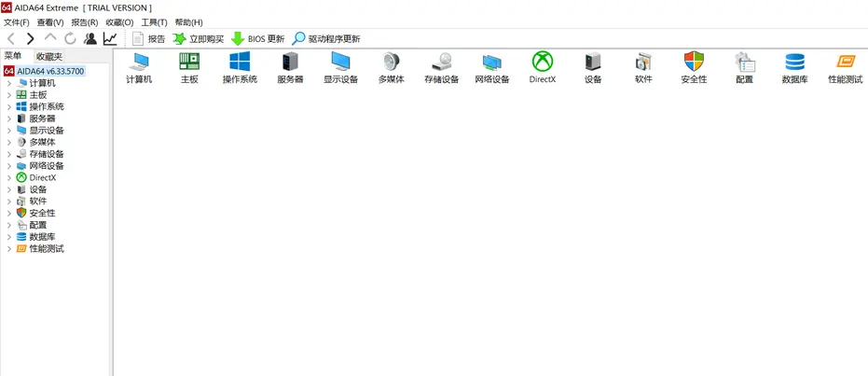Expand the 多媒体 tree node
The width and height of the screenshot is (868, 376).
9,143
